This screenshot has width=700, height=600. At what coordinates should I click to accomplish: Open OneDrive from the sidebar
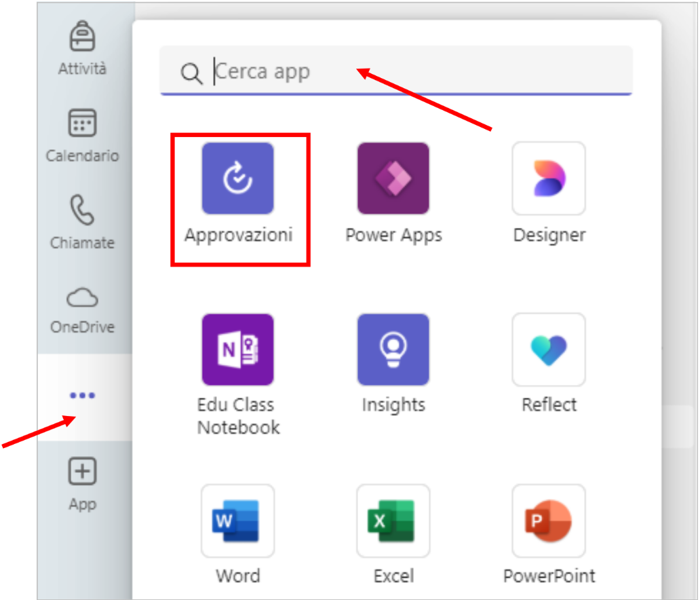point(82,309)
